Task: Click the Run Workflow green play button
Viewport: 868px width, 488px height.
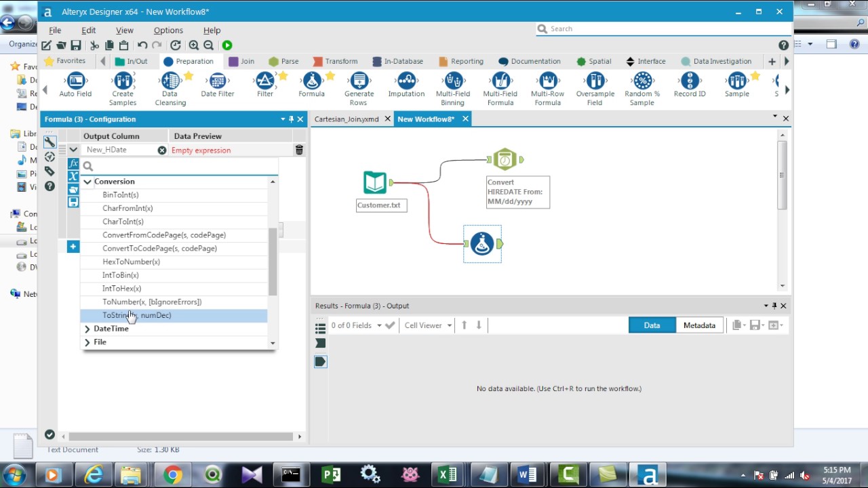Action: tap(227, 45)
